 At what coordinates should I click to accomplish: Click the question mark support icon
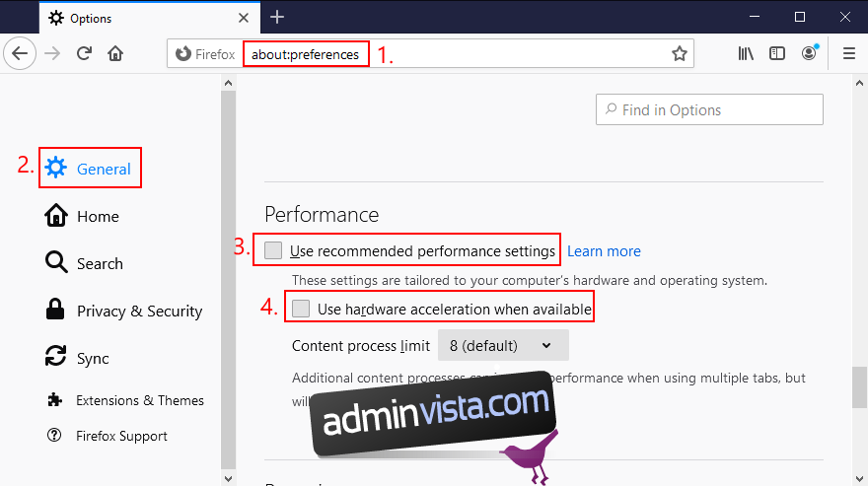tap(54, 435)
